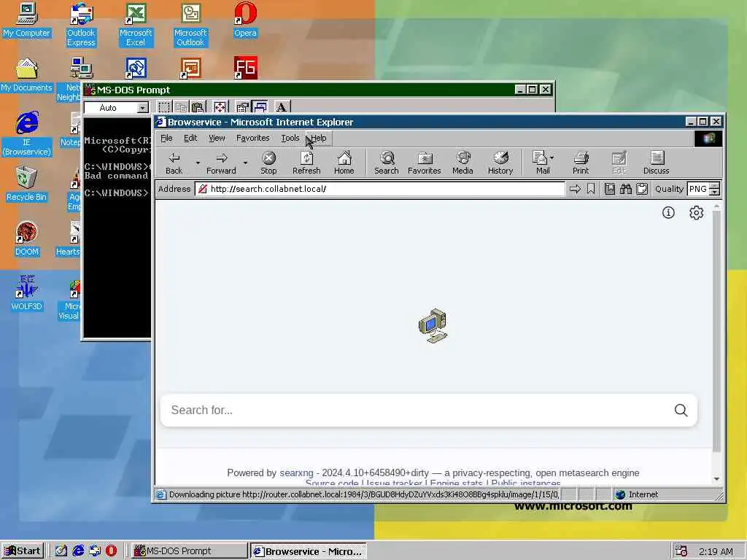Viewport: 747px width, 560px height.
Task: Open the Search pane from the toolbar
Action: click(387, 163)
